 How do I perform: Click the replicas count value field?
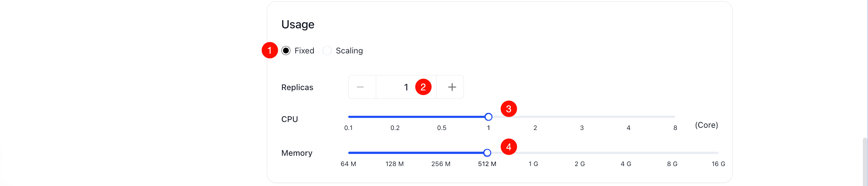point(406,87)
